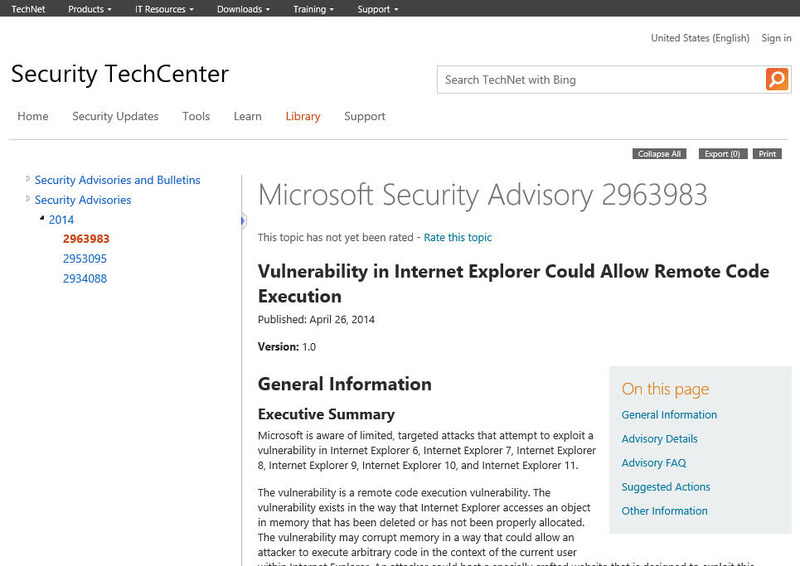
Task: Go to the Security Updates tab
Action: pyautogui.click(x=115, y=116)
